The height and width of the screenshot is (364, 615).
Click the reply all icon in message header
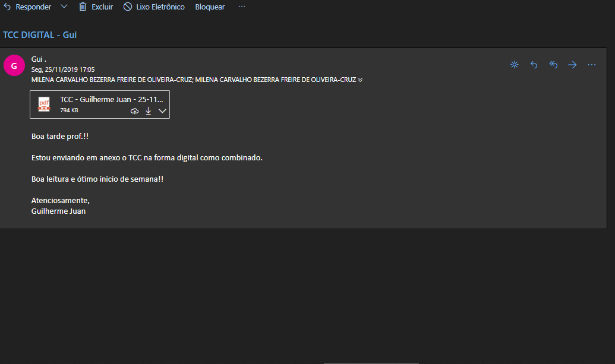coord(553,65)
